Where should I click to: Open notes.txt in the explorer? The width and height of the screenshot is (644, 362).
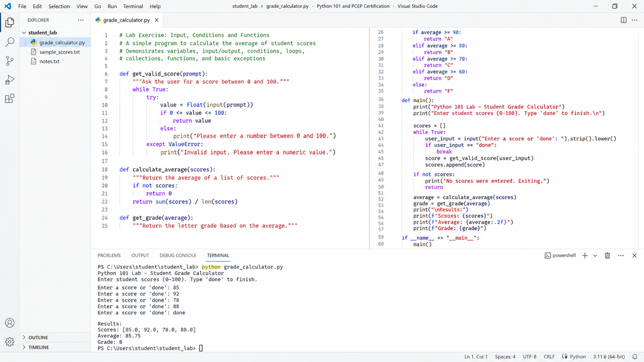point(55,61)
